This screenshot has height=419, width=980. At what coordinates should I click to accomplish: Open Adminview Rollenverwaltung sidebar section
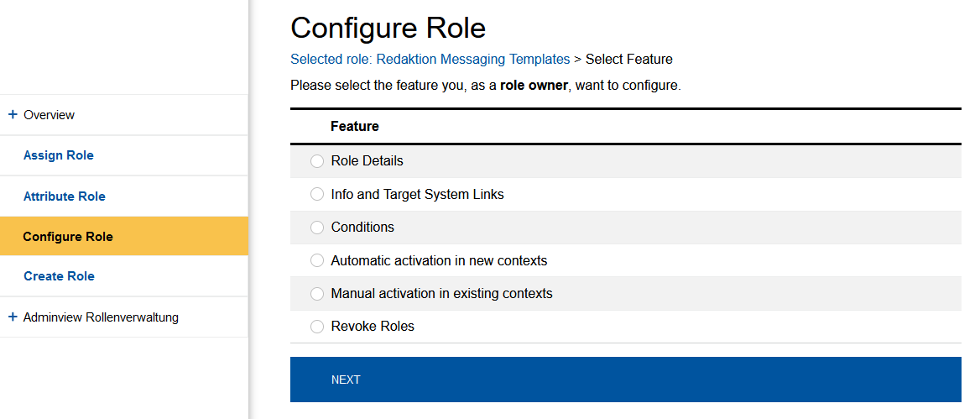click(x=101, y=317)
